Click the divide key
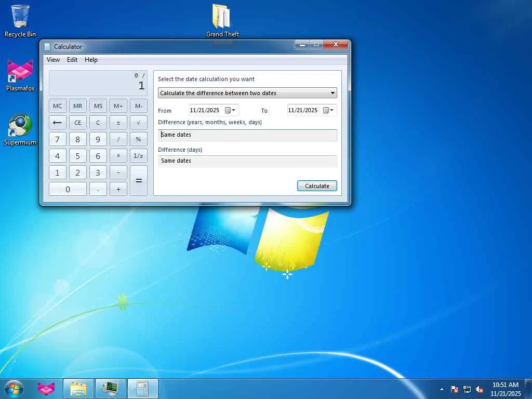The height and width of the screenshot is (399, 532). click(118, 139)
